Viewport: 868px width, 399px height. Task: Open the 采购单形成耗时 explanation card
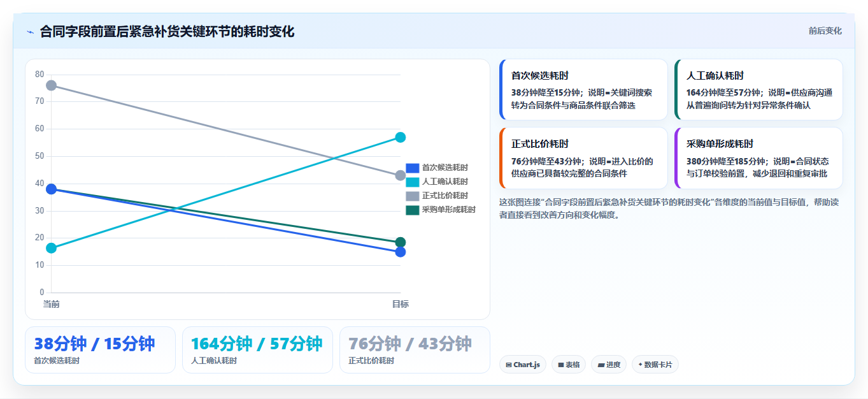click(758, 158)
